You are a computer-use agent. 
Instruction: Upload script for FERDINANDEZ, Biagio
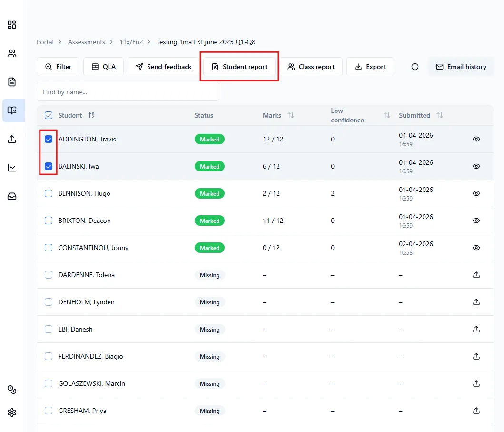pos(476,356)
